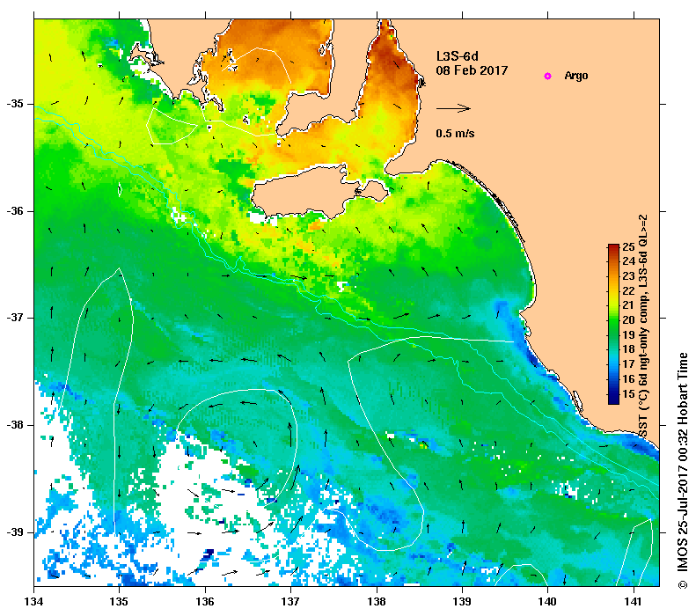Click the colorbar value 24
This screenshot has height=616, width=696.
(628, 261)
